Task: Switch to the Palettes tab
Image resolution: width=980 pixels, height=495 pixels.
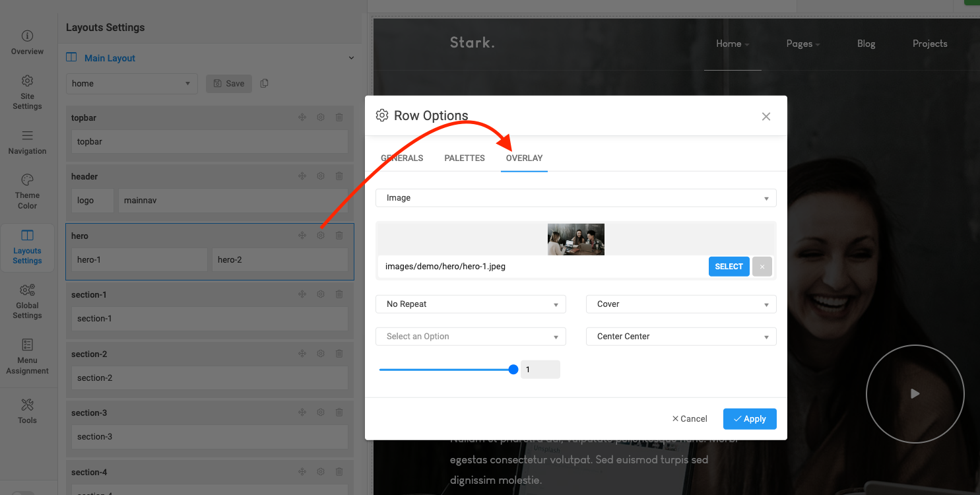Action: [465, 158]
